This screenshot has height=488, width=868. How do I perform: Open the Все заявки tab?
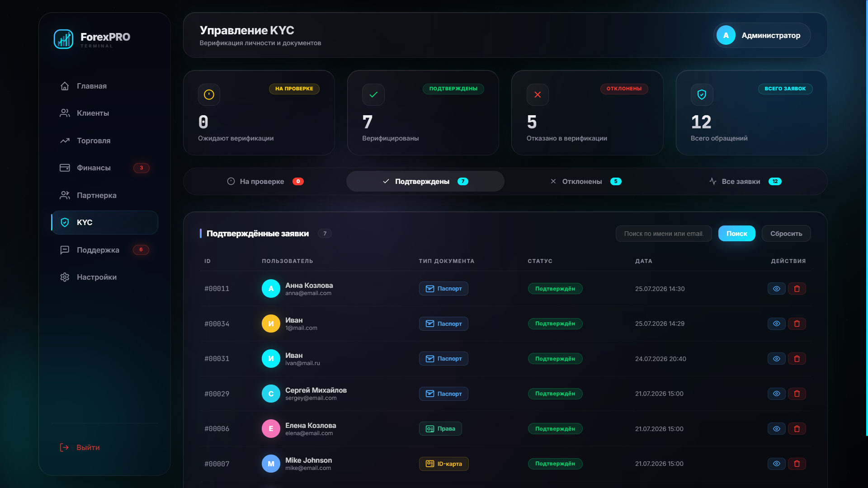745,181
